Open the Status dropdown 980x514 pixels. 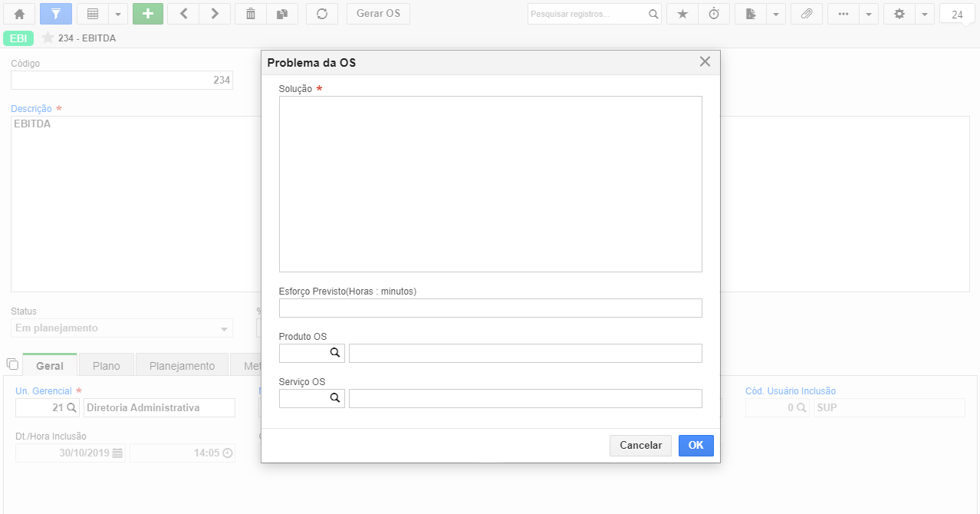click(121, 328)
